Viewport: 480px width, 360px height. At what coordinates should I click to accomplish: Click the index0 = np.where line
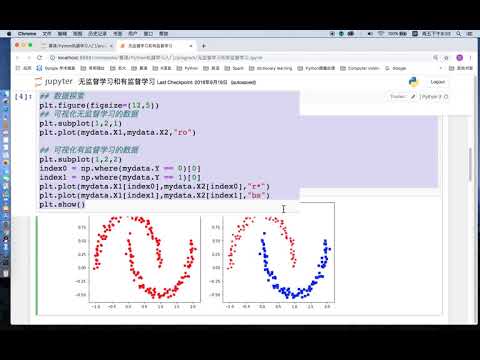click(120, 168)
